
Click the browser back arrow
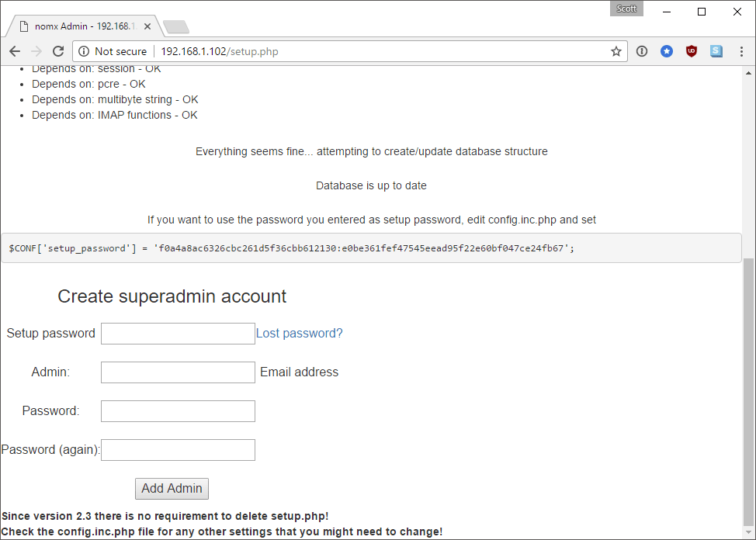[x=14, y=51]
